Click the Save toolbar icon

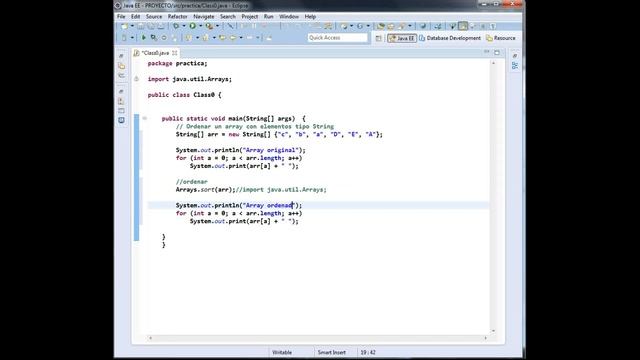[141, 26]
